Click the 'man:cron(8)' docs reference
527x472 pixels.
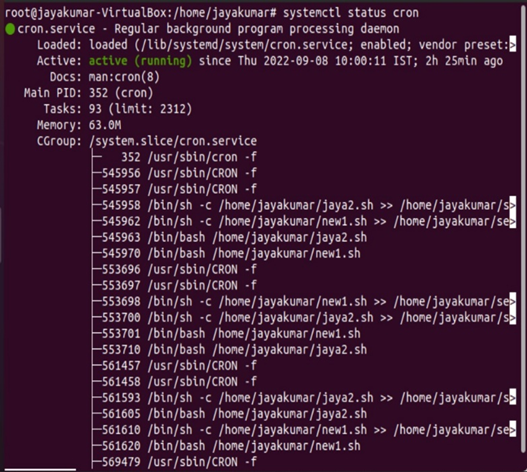[x=124, y=77]
